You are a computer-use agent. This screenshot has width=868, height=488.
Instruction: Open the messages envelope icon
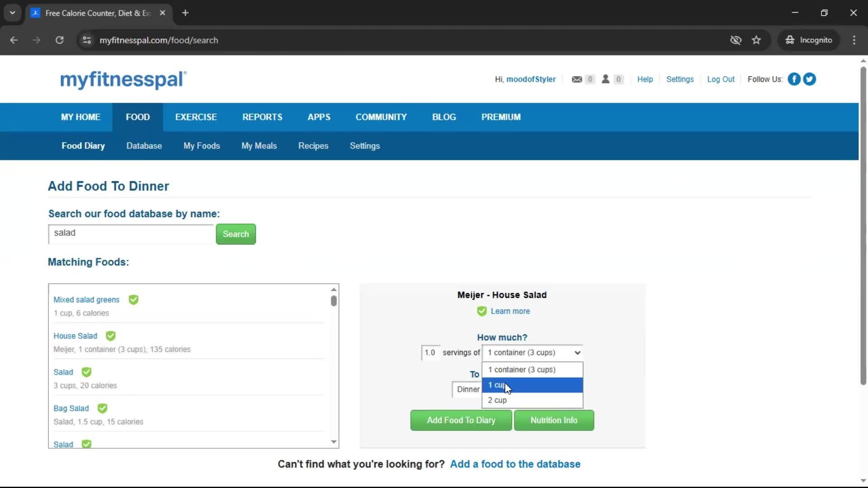click(577, 80)
